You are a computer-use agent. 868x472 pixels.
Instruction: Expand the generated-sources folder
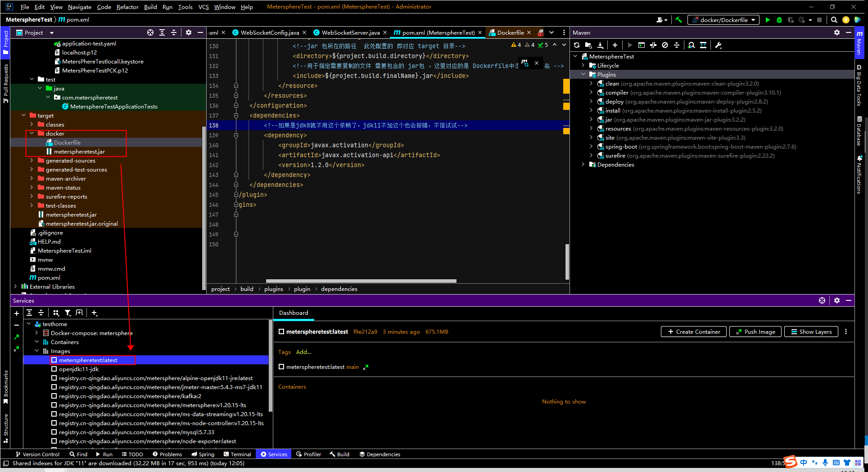32,160
